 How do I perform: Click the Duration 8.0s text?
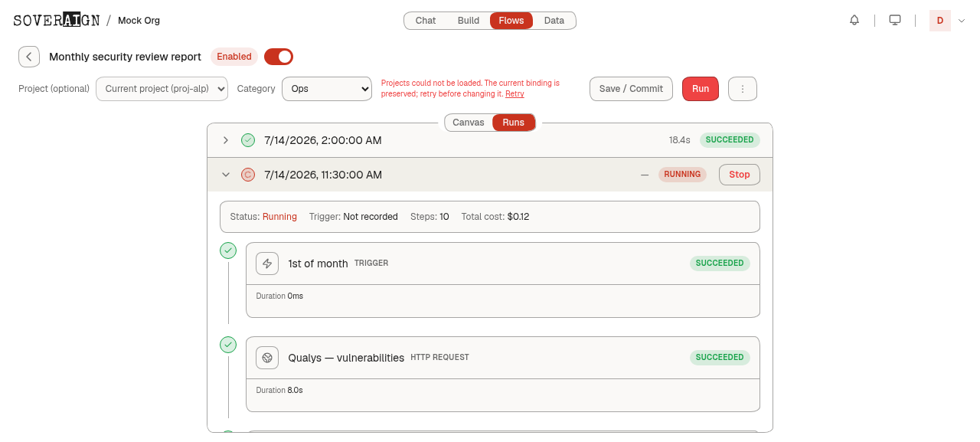(x=279, y=391)
